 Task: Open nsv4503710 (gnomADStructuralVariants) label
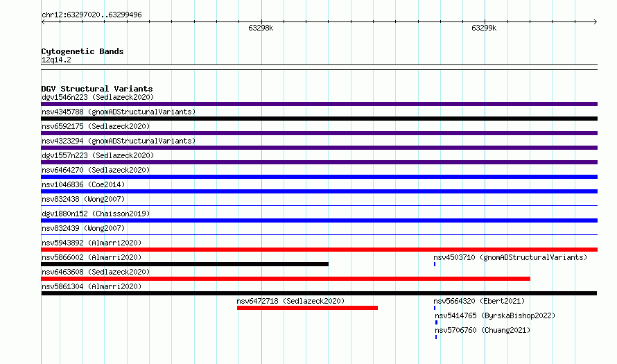(510, 257)
